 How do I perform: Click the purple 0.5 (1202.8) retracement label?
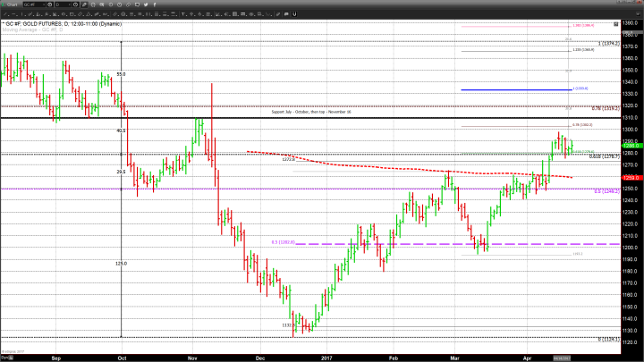click(x=283, y=242)
